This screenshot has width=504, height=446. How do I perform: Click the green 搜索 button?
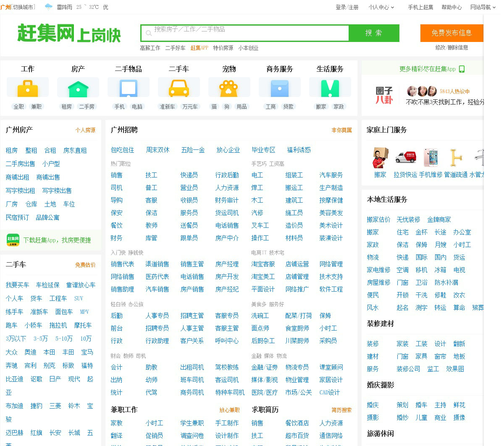[x=374, y=33]
